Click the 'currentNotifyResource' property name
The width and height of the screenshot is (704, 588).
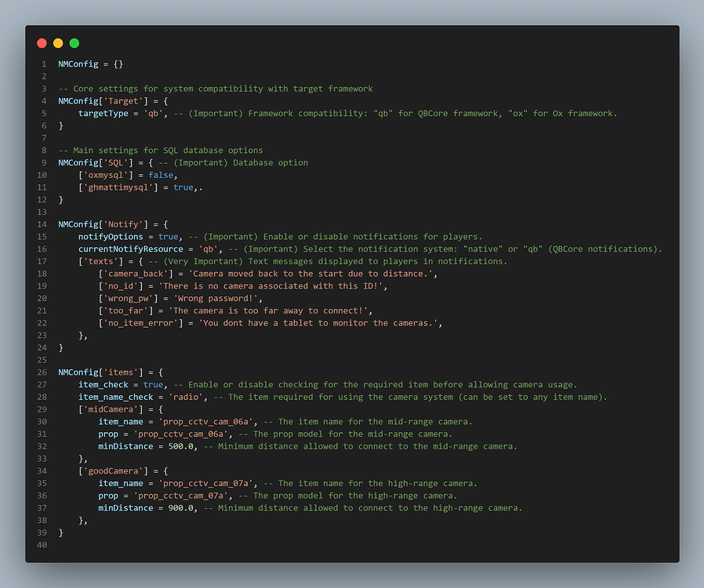[x=131, y=249]
